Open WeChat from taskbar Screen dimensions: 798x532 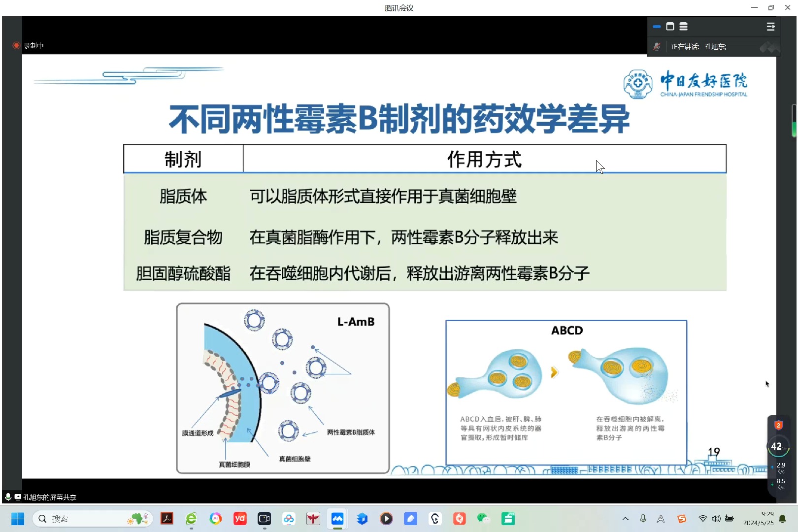click(483, 519)
